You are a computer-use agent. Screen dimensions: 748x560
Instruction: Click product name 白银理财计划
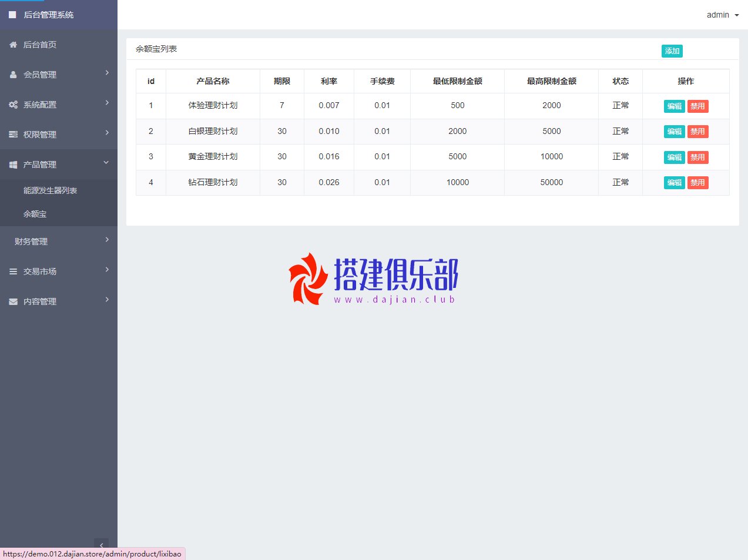coord(213,131)
